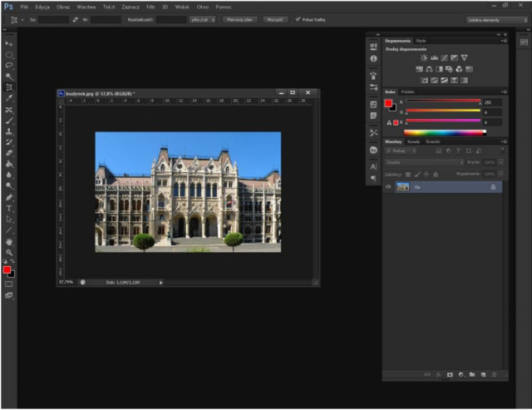Select the Clone Stamp tool
The height and width of the screenshot is (410, 532).
(9, 131)
